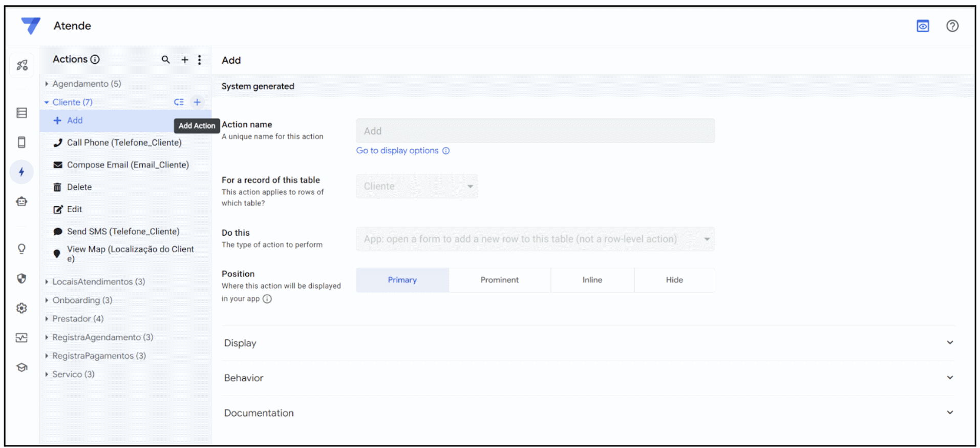Select the Delete action in Cliente list
Viewport: 980px width, 448px height.
click(x=79, y=187)
